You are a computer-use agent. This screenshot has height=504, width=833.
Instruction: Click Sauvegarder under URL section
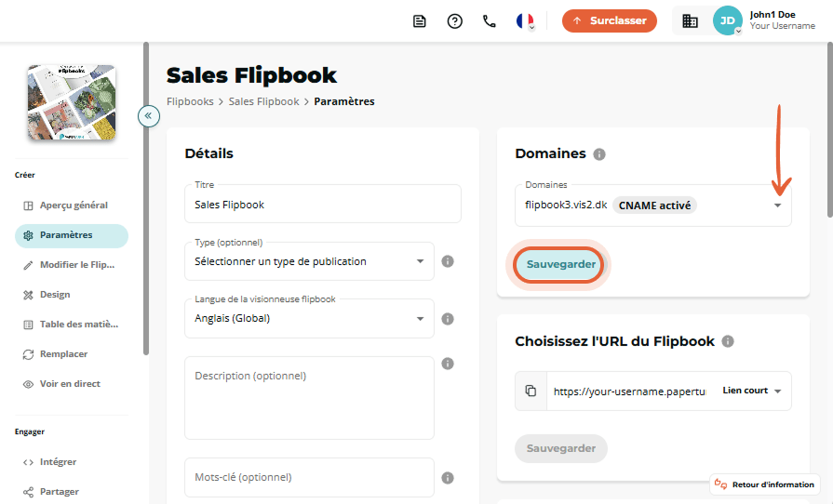click(x=561, y=448)
